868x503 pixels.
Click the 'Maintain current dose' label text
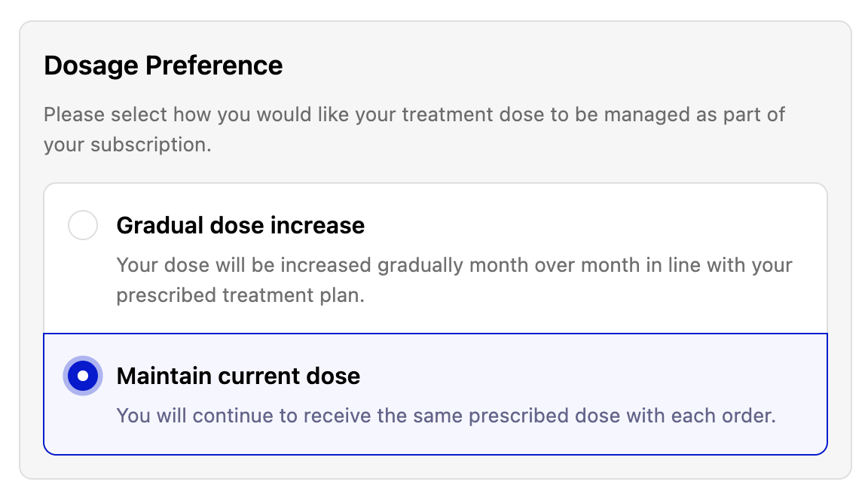tap(238, 376)
